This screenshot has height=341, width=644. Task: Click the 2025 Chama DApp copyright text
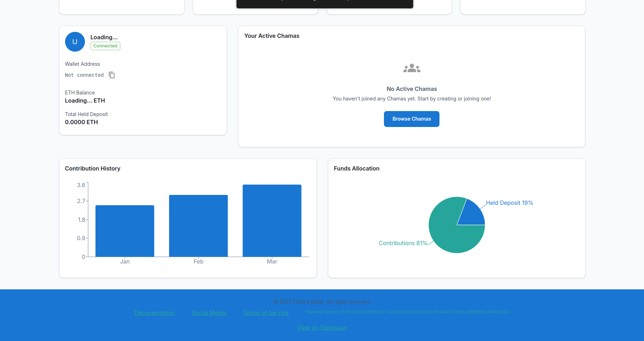(322, 302)
